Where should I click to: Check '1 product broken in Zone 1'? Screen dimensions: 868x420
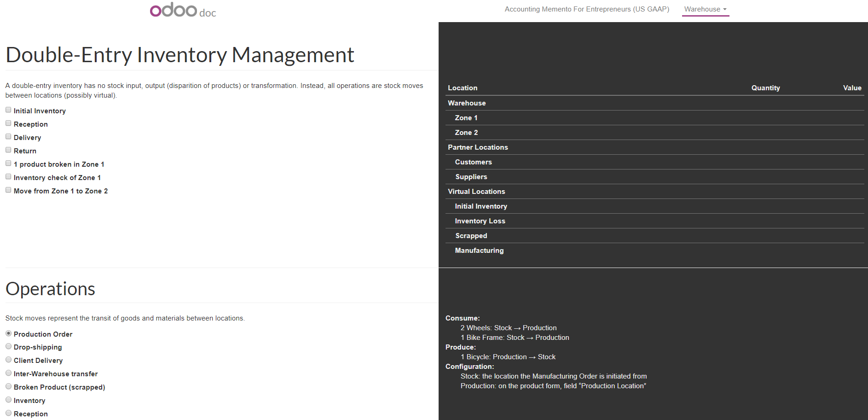(x=8, y=163)
